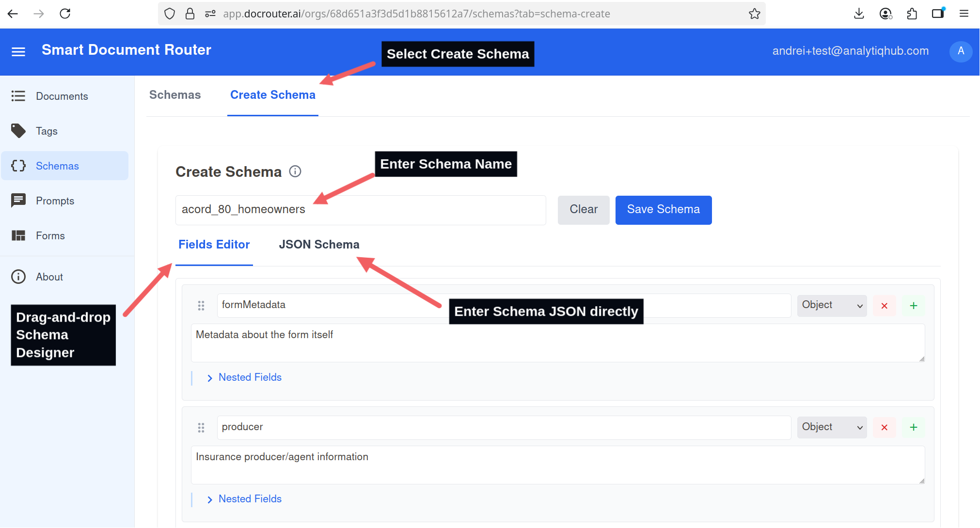Switch to the JSON Schema tab
This screenshot has width=980, height=528.
coord(319,245)
